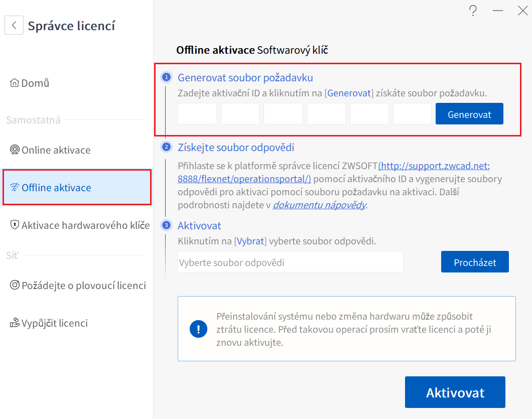Open the Domů section
Viewport: 532px width, 419px height.
(33, 82)
